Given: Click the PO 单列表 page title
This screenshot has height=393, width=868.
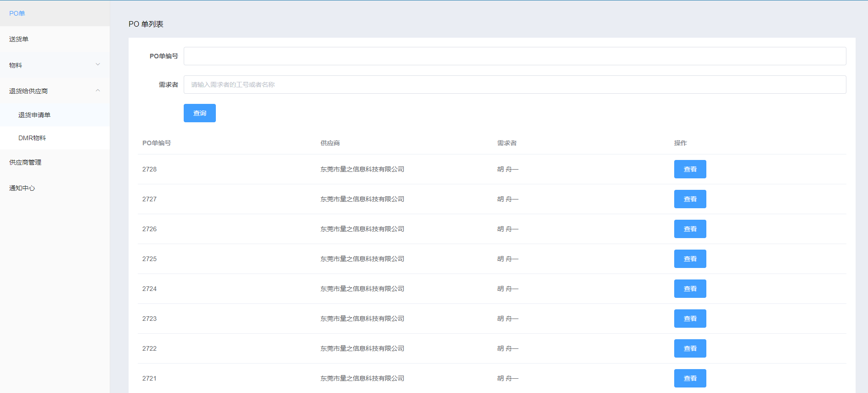Looking at the screenshot, I should 146,24.
